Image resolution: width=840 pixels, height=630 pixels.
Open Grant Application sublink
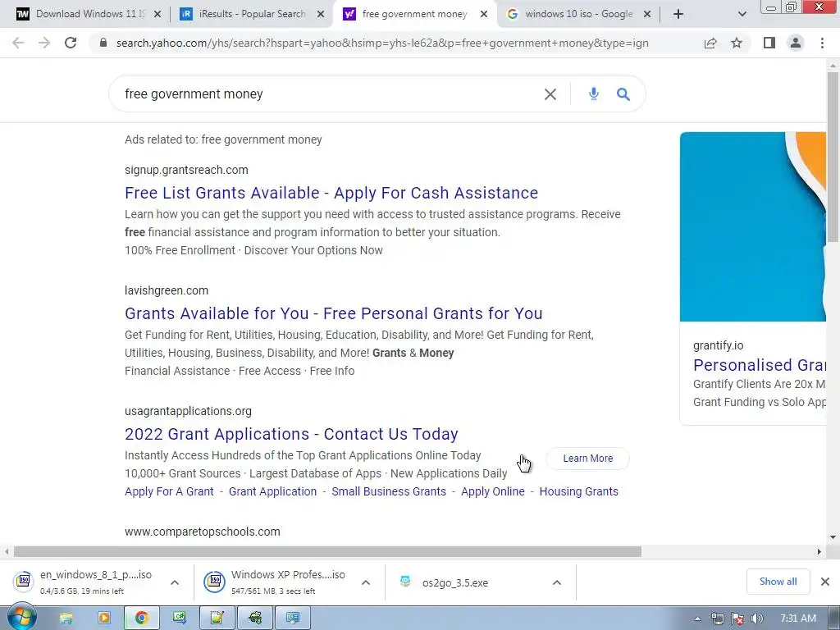(x=272, y=491)
